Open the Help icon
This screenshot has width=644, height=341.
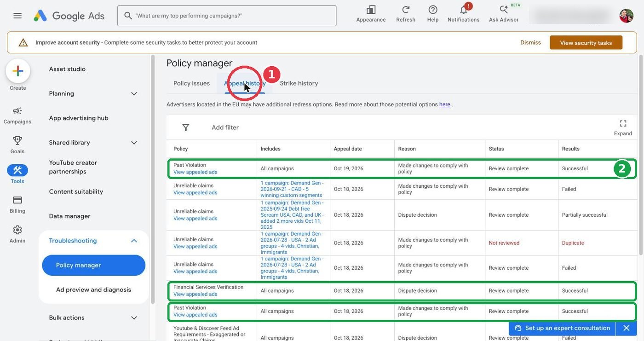pos(433,13)
